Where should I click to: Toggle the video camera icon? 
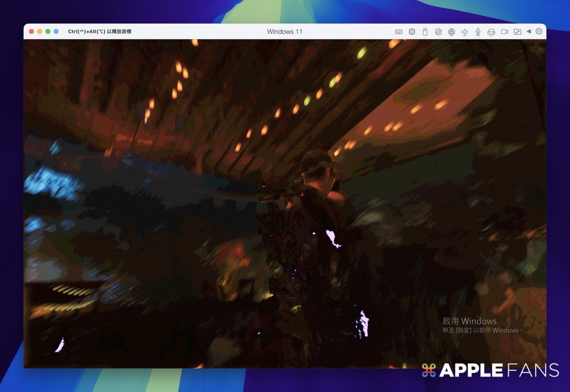(505, 32)
